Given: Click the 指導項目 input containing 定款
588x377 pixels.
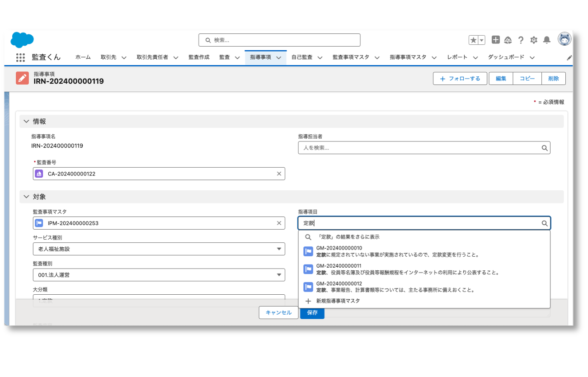Looking at the screenshot, I should coord(424,223).
